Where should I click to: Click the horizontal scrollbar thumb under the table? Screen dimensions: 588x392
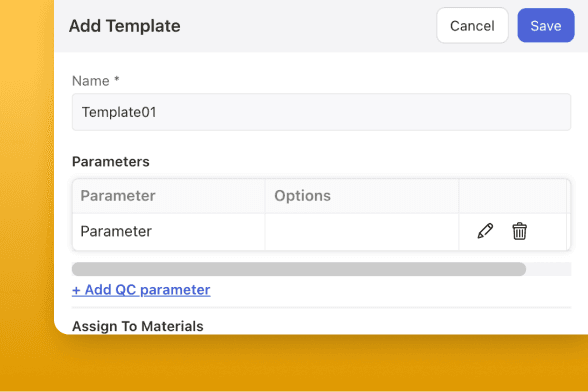pos(299,269)
